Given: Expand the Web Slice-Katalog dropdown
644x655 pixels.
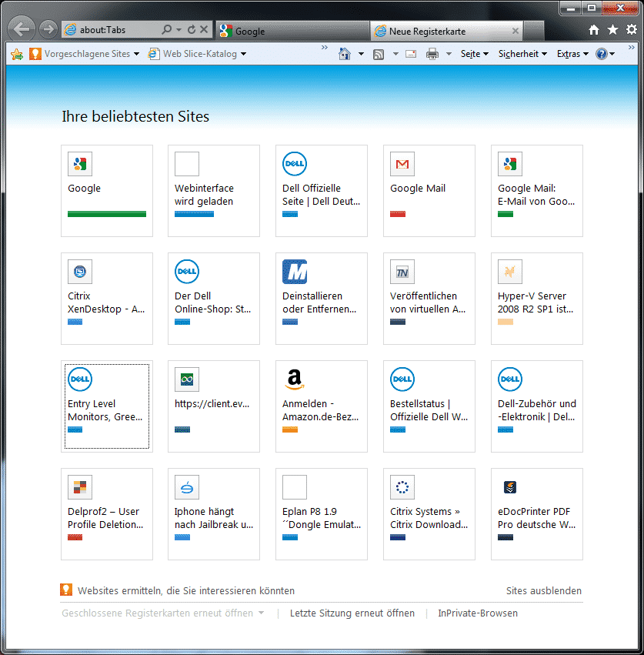Looking at the screenshot, I should click(243, 55).
